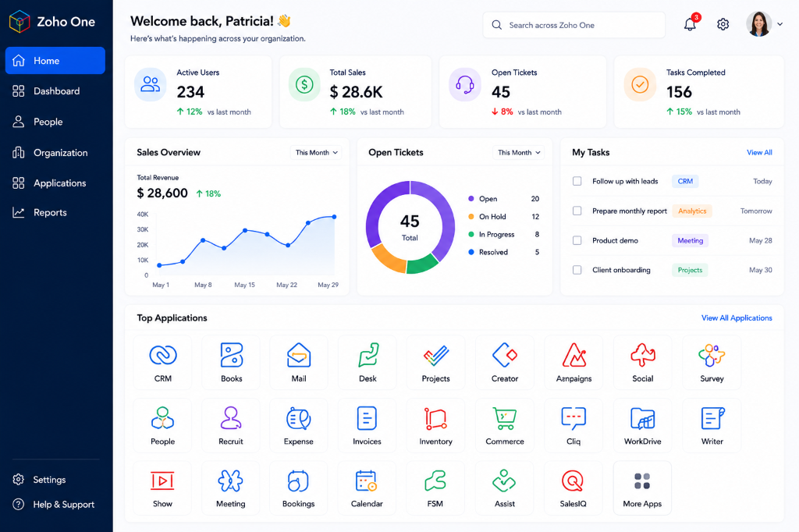Open the People app tile in Top Applications
Viewport: 799px width, 532px height.
click(x=162, y=425)
